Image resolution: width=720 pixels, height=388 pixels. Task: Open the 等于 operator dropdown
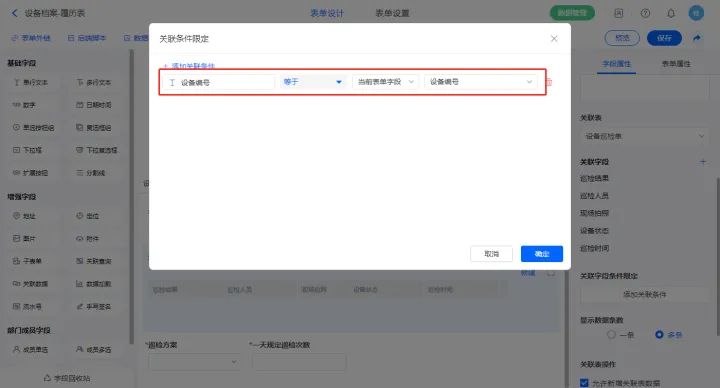(x=313, y=82)
